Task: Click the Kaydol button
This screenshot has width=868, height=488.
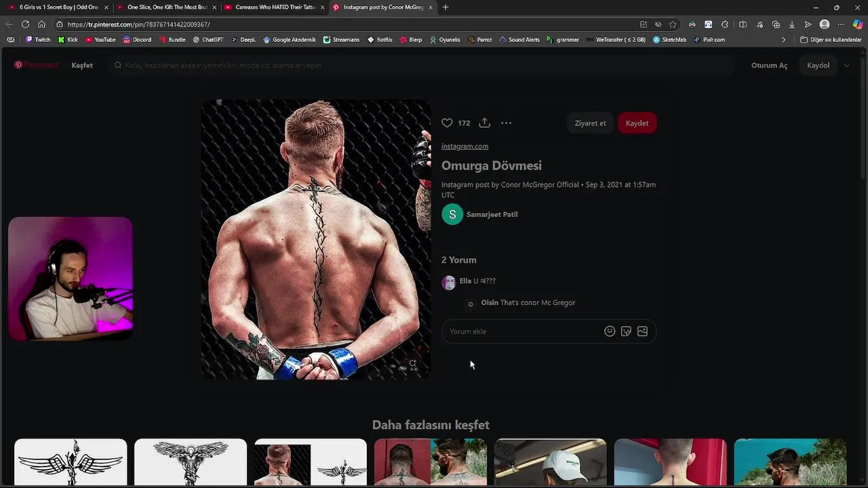Action: [x=818, y=66]
